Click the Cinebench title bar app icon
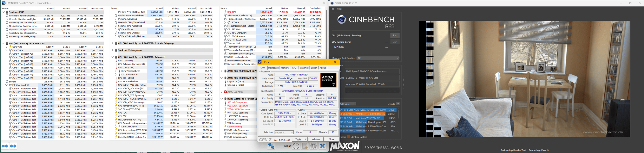Image resolution: width=644 pixels, height=153 pixels. (x=332, y=4)
